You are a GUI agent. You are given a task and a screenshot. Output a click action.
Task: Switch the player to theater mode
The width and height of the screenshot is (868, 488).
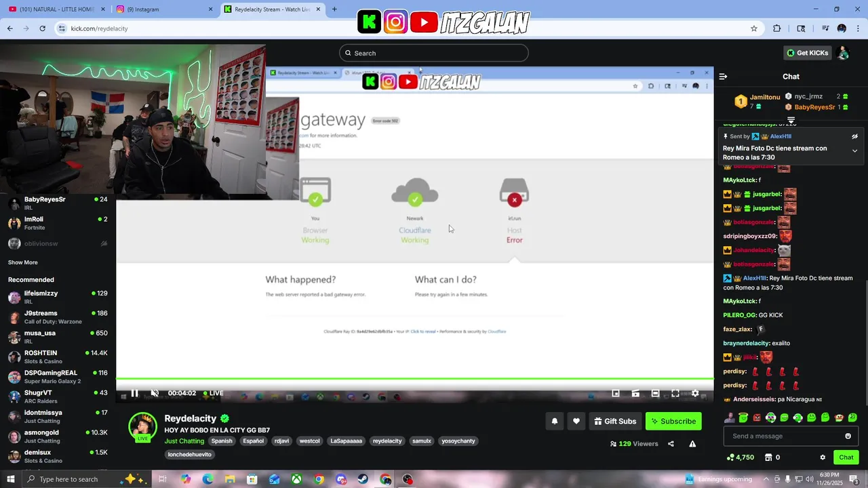click(655, 393)
